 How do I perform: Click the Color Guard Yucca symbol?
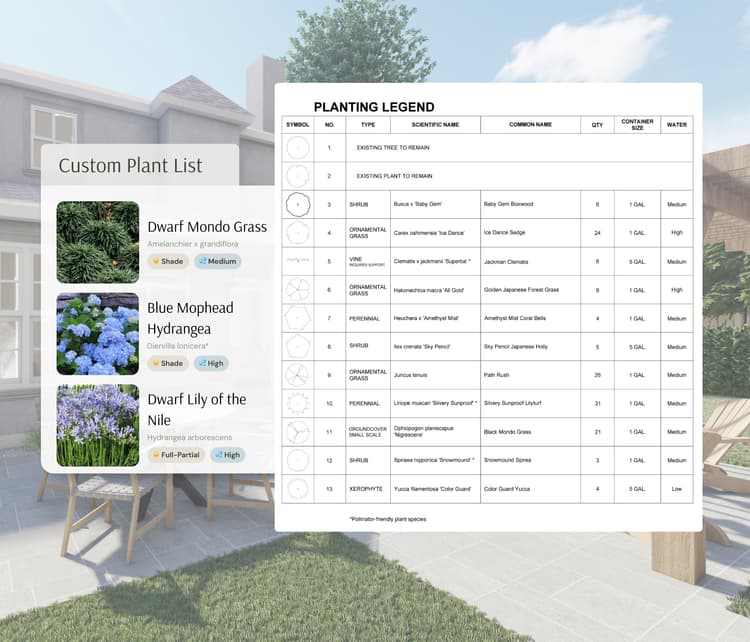297,489
